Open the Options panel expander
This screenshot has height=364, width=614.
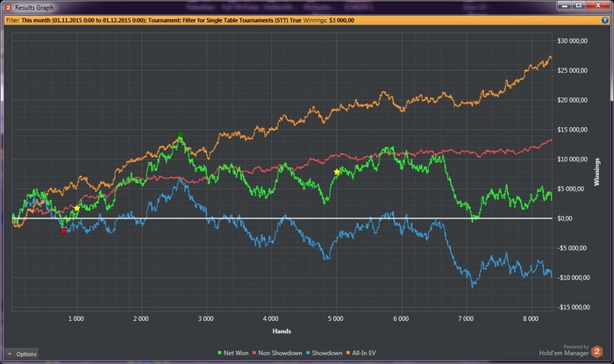[22, 353]
